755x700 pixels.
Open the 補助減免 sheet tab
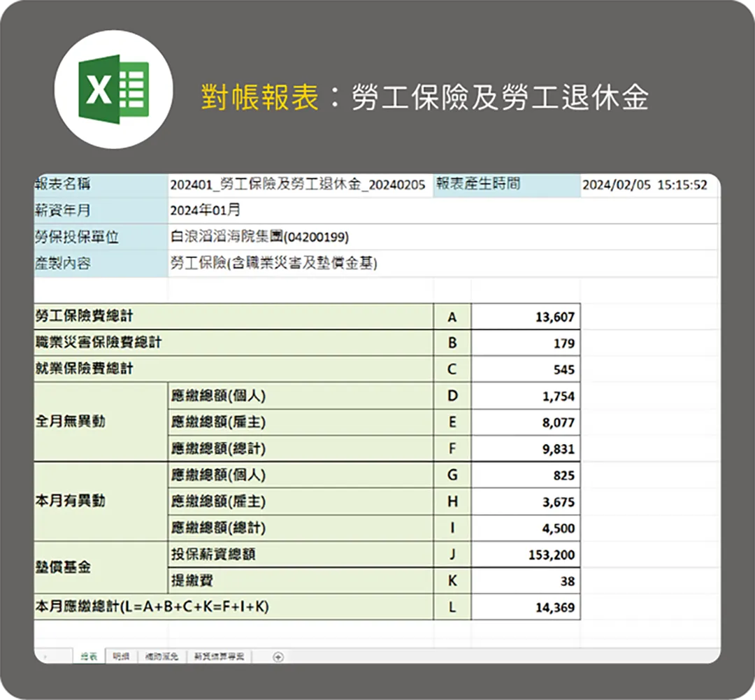pyautogui.click(x=161, y=656)
